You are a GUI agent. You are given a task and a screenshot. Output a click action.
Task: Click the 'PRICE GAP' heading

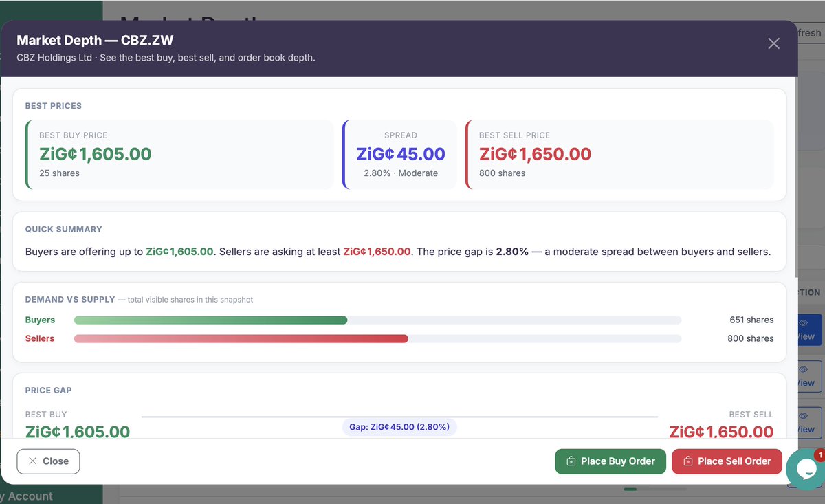point(49,391)
